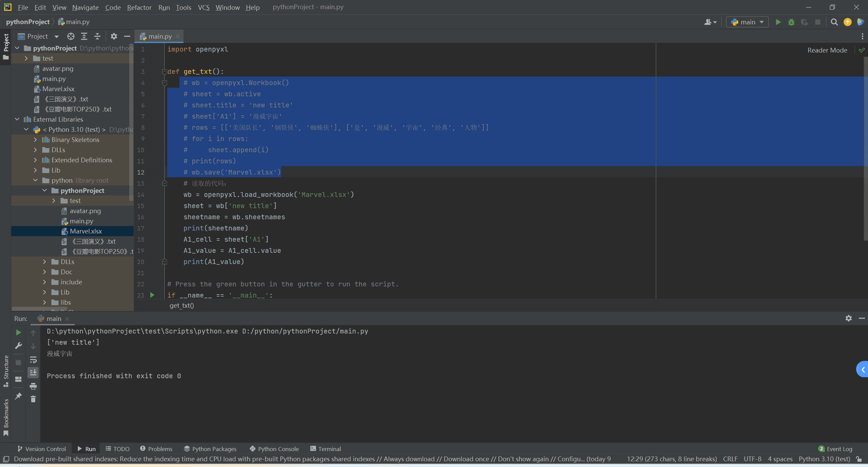Toggle scroll to end in Run console
The height and width of the screenshot is (467, 868).
point(33,373)
